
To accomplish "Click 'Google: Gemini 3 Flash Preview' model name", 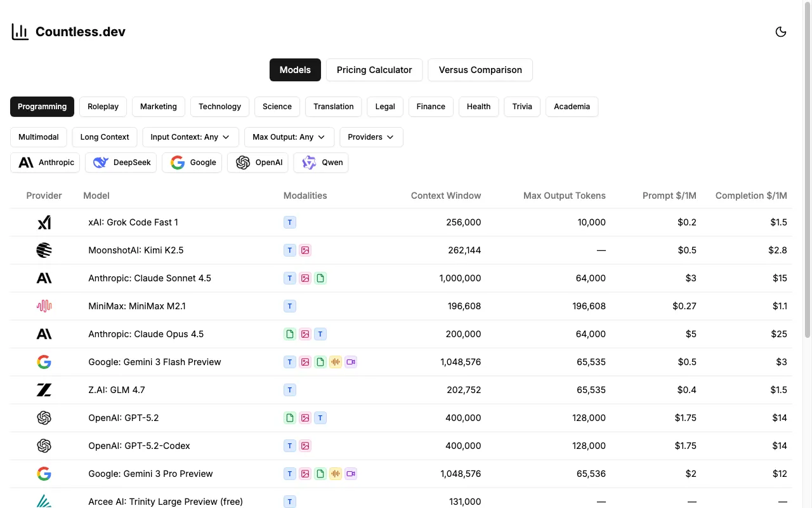I will 155,362.
